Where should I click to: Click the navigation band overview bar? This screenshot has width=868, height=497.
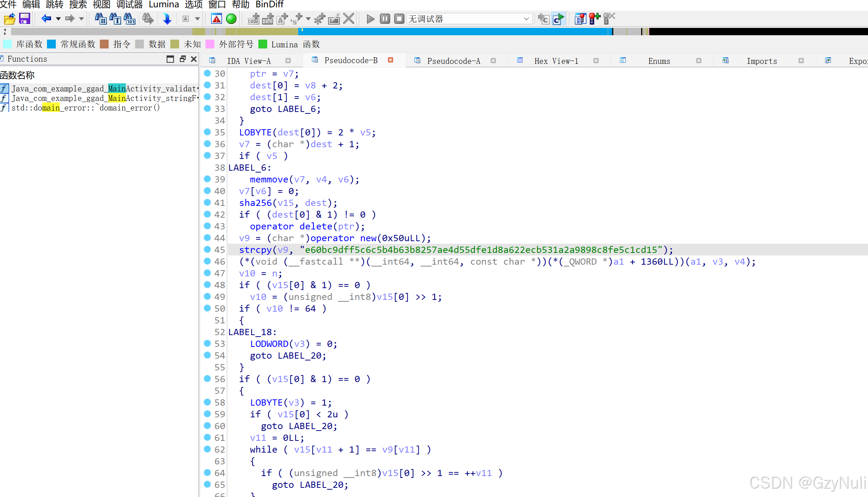coord(440,32)
